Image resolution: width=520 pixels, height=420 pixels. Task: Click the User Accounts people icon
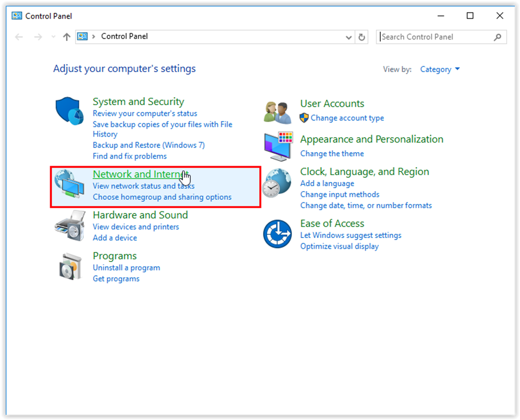tap(278, 113)
